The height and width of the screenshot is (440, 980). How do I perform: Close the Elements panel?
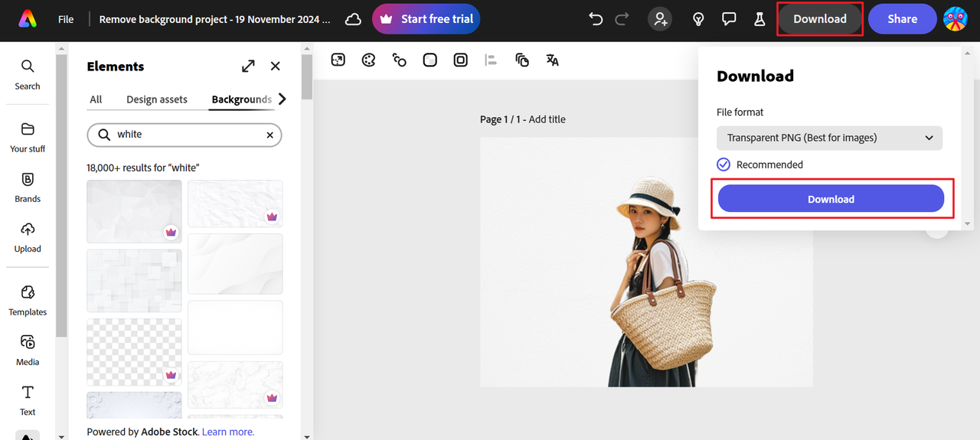tap(276, 67)
